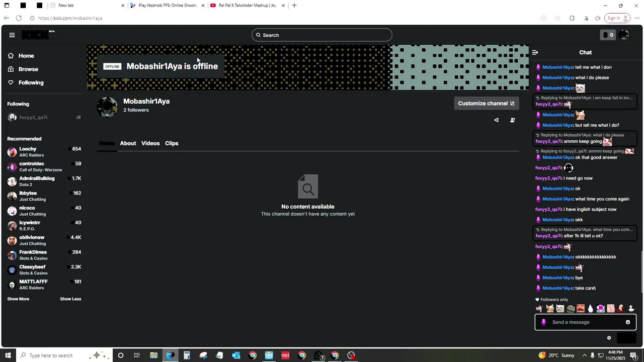The height and width of the screenshot is (362, 644).
Task: Open the KICKs balance counter showing 0
Action: point(608,35)
